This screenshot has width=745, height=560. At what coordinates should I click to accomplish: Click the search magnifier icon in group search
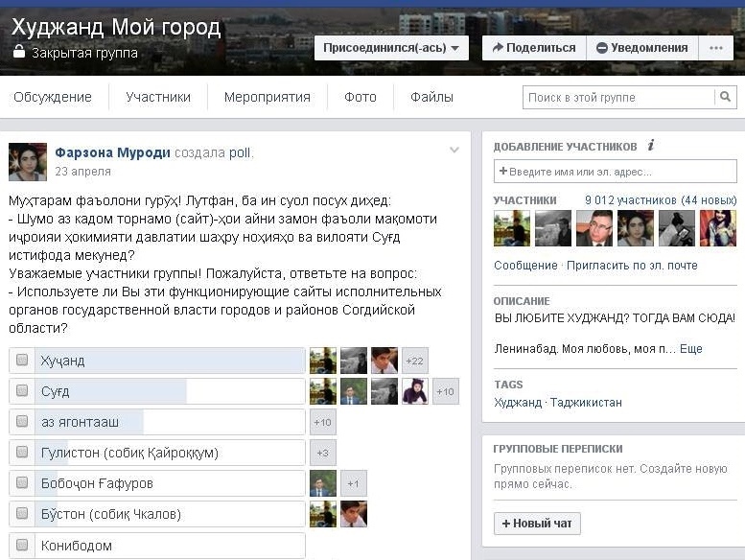click(x=725, y=97)
